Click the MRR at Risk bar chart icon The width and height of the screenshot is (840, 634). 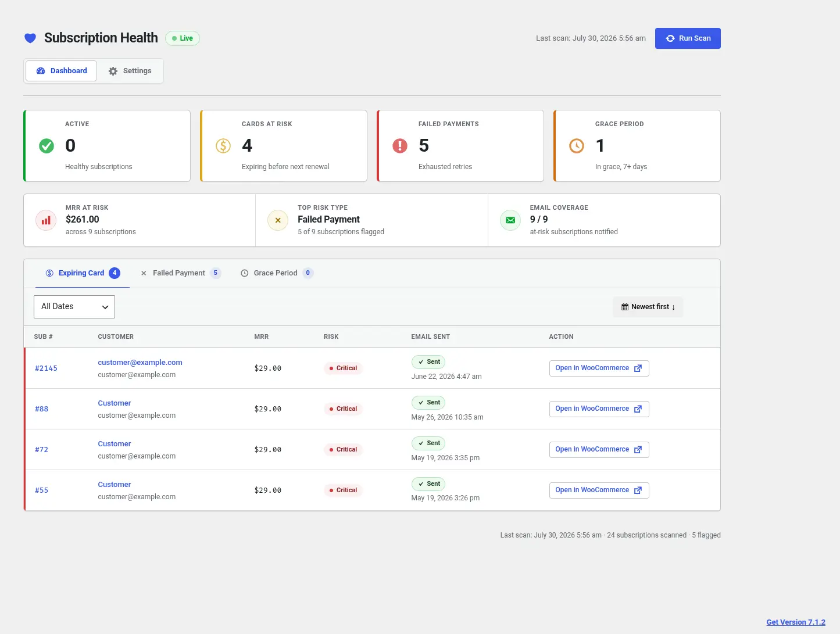(x=46, y=220)
